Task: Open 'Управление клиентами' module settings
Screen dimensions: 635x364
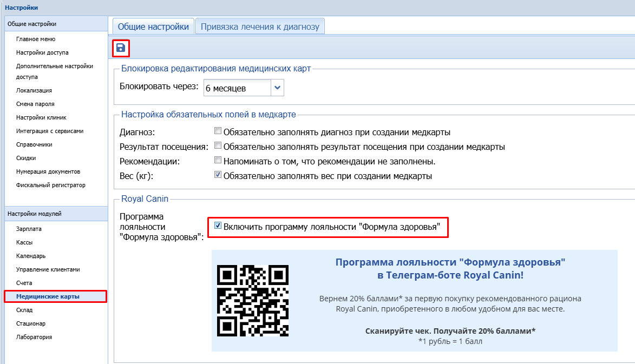Action: tap(48, 269)
